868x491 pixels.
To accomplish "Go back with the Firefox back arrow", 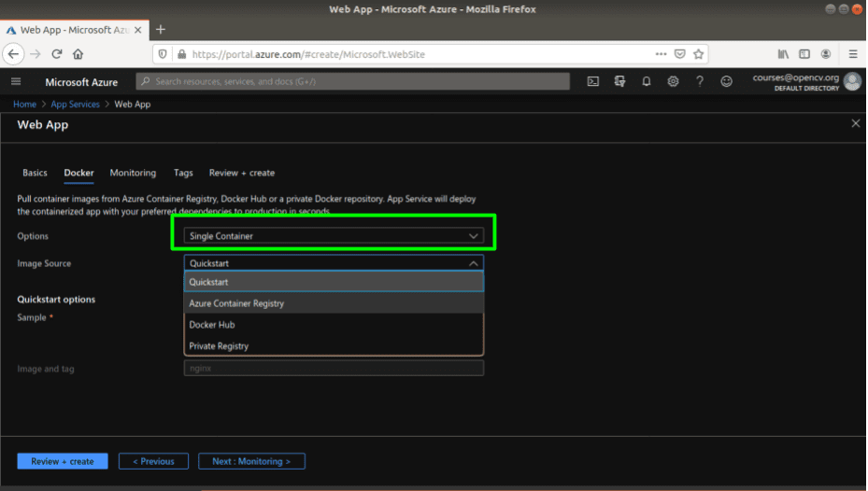I will coord(13,54).
